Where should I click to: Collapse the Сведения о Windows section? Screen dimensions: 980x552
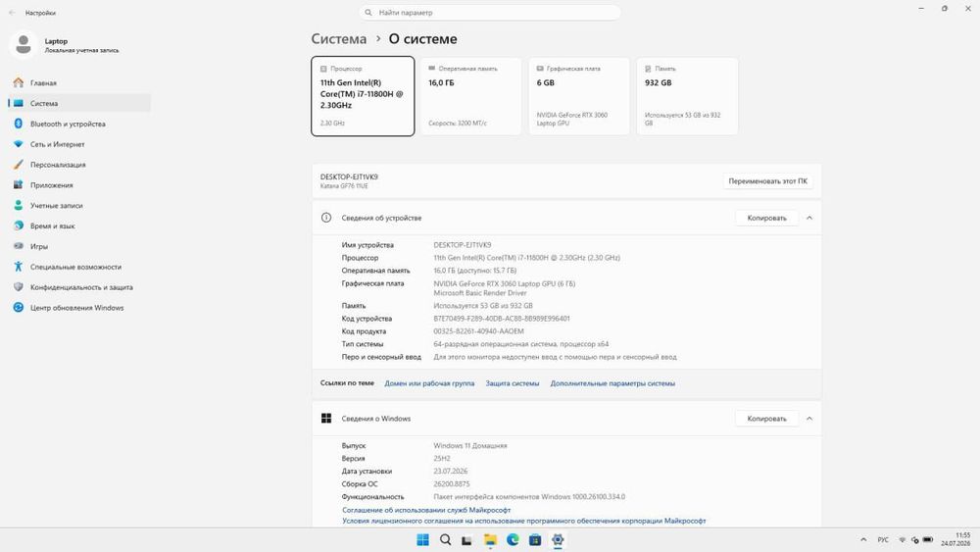(809, 419)
